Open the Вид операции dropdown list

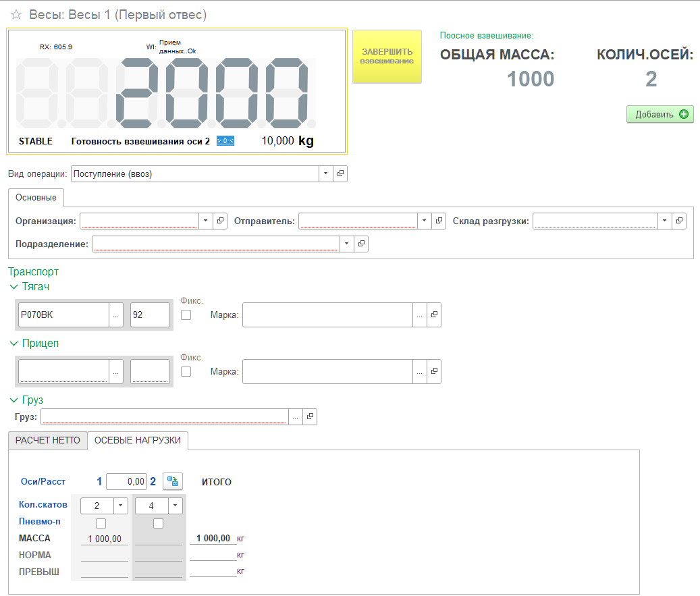(x=325, y=174)
